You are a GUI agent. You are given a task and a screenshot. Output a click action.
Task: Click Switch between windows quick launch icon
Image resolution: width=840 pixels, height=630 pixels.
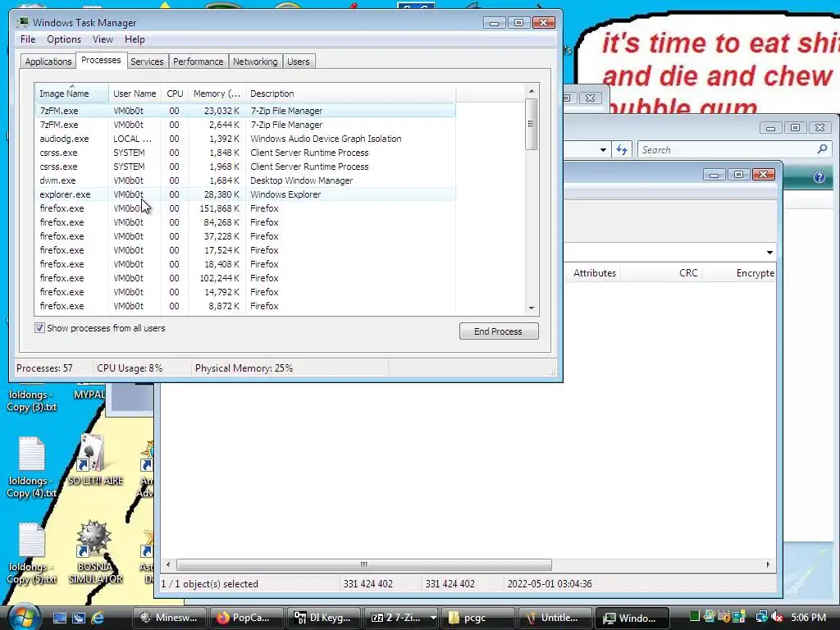tap(78, 618)
